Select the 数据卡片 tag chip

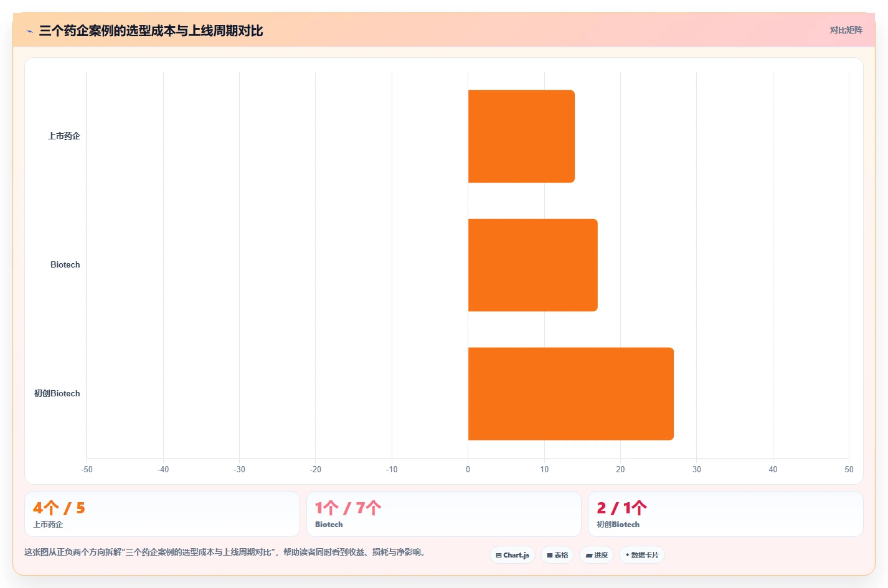coord(642,555)
